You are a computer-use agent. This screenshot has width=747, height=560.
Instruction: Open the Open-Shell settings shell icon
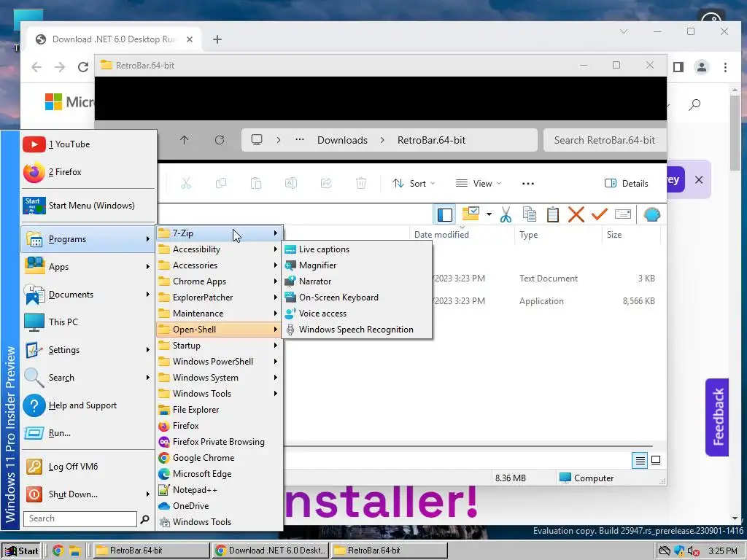click(x=651, y=215)
